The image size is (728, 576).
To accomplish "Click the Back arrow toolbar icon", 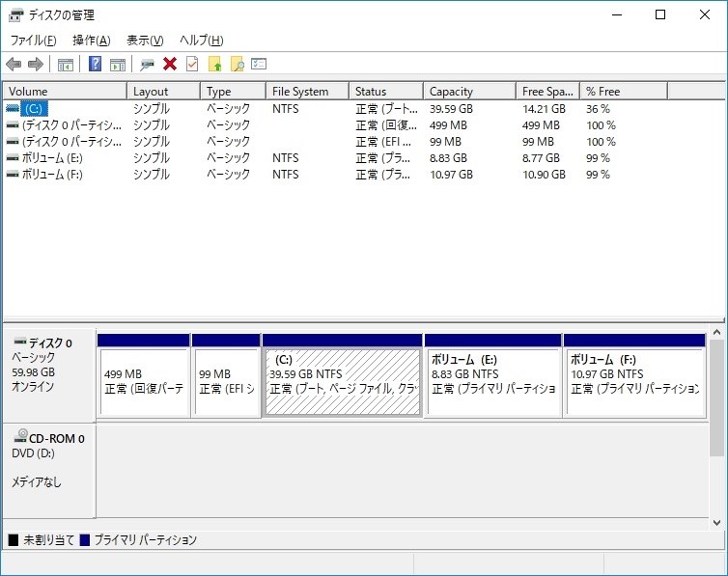I will click(x=14, y=64).
